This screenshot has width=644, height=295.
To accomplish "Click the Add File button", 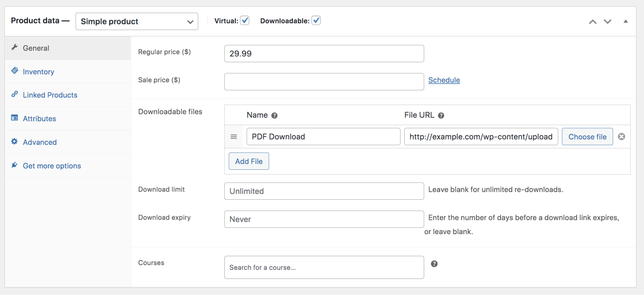I will pyautogui.click(x=248, y=161).
